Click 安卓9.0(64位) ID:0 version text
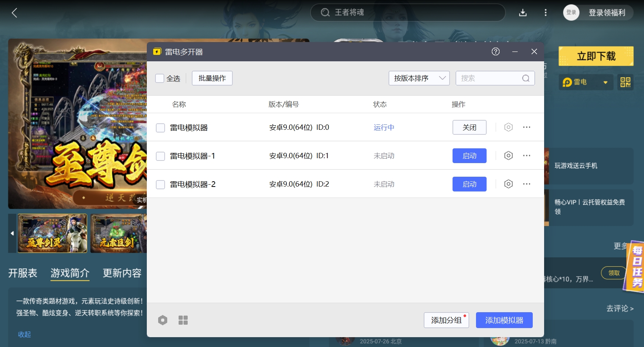The height and width of the screenshot is (347, 644). click(x=299, y=127)
